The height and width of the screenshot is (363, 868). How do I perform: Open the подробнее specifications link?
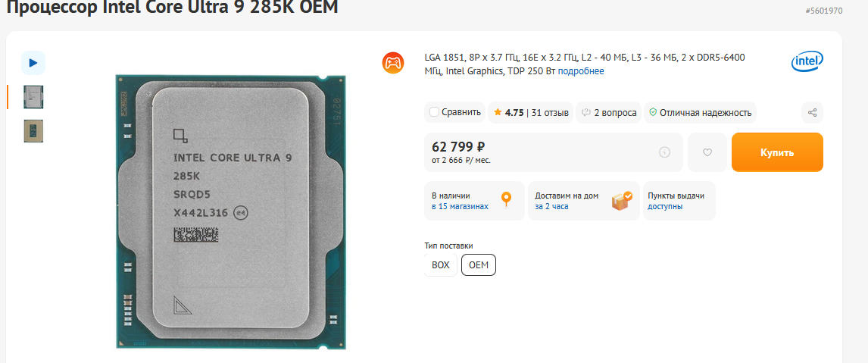click(581, 71)
